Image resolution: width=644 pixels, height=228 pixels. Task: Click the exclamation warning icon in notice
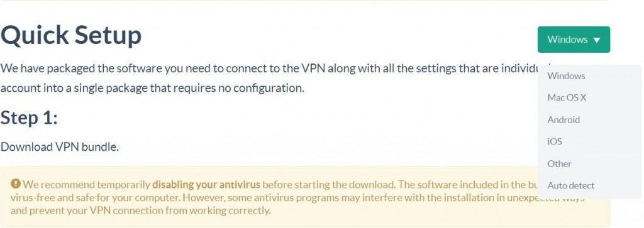(x=16, y=183)
